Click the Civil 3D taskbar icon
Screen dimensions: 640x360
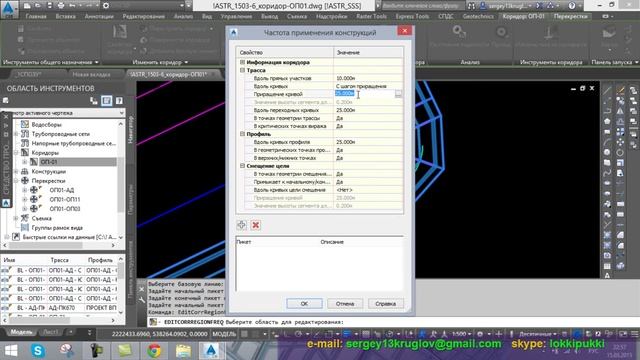211,350
